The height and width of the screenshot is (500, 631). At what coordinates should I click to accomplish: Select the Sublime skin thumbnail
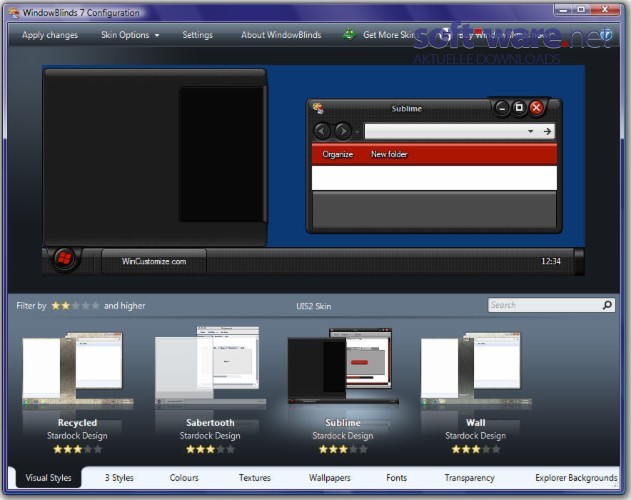click(x=343, y=366)
